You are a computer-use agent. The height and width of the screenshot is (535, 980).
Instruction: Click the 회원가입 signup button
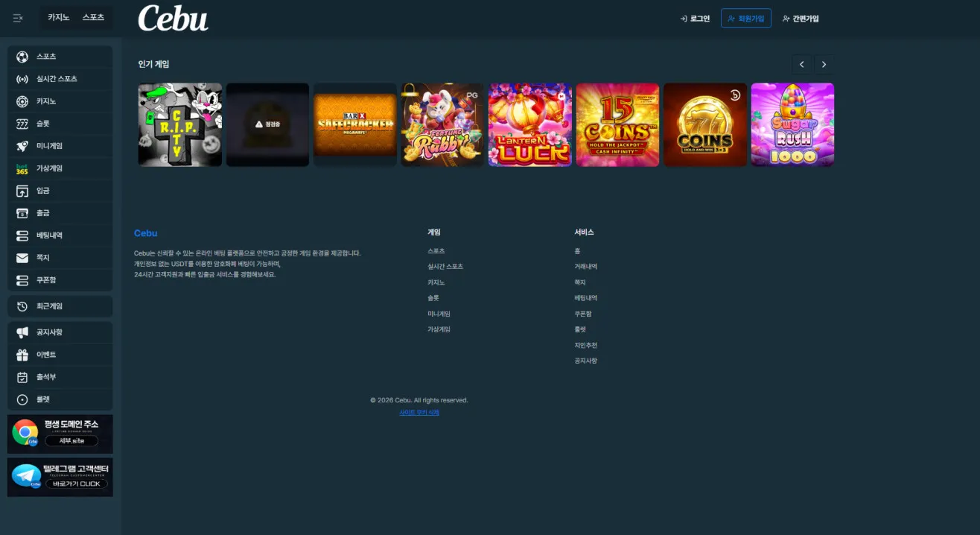pos(745,19)
